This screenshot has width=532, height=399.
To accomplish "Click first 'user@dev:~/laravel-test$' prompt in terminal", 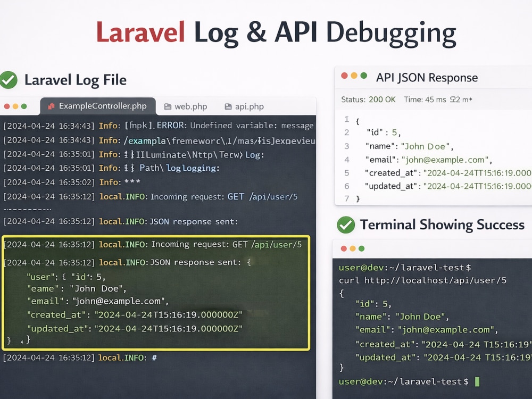I will click(405, 268).
